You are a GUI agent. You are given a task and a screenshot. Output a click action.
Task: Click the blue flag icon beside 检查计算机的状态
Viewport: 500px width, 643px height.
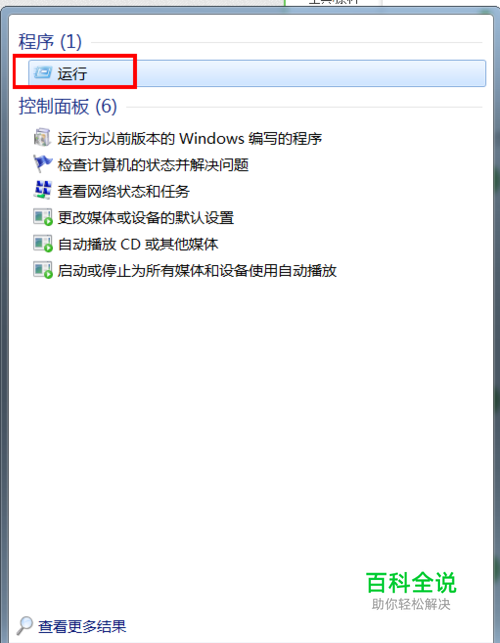pyautogui.click(x=43, y=164)
